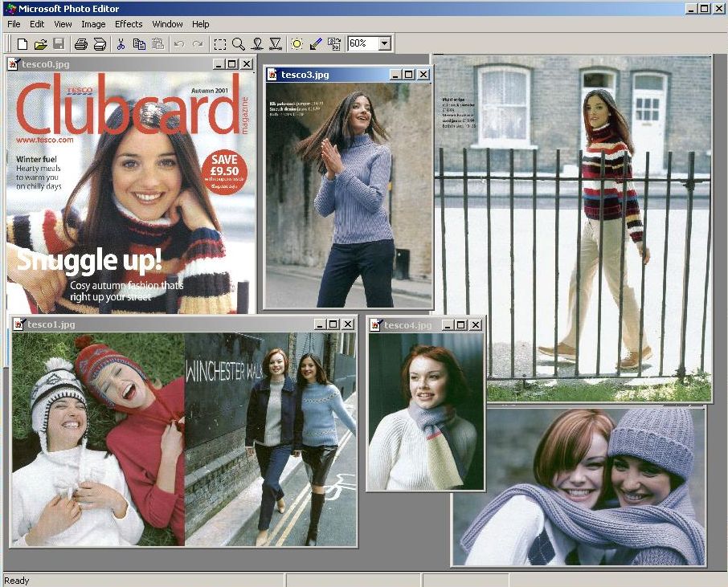Maximize the tesco3.jpg window
The image size is (728, 587).
tap(408, 74)
